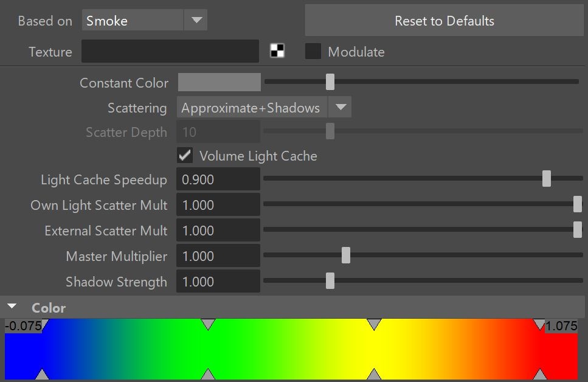Click the Texture input field
Image resolution: width=588 pixels, height=382 pixels.
click(170, 51)
